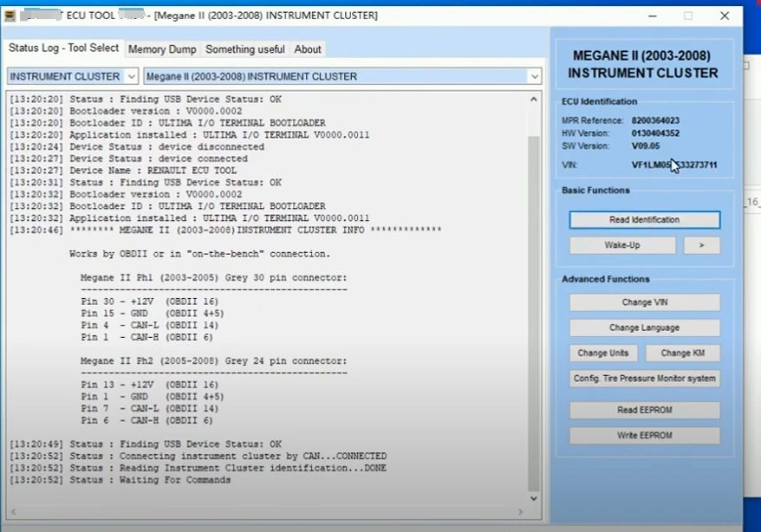Maximize the ECU Tool window

coord(688,16)
